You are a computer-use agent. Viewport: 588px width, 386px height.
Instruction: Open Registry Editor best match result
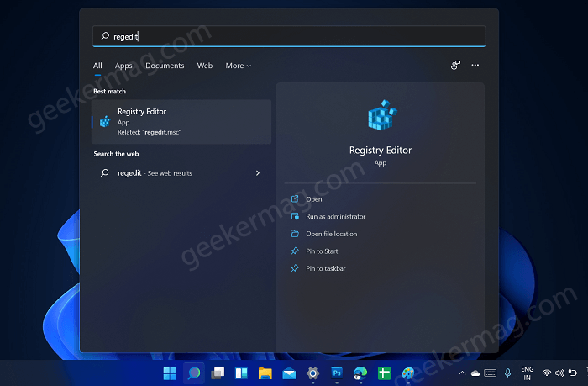181,122
